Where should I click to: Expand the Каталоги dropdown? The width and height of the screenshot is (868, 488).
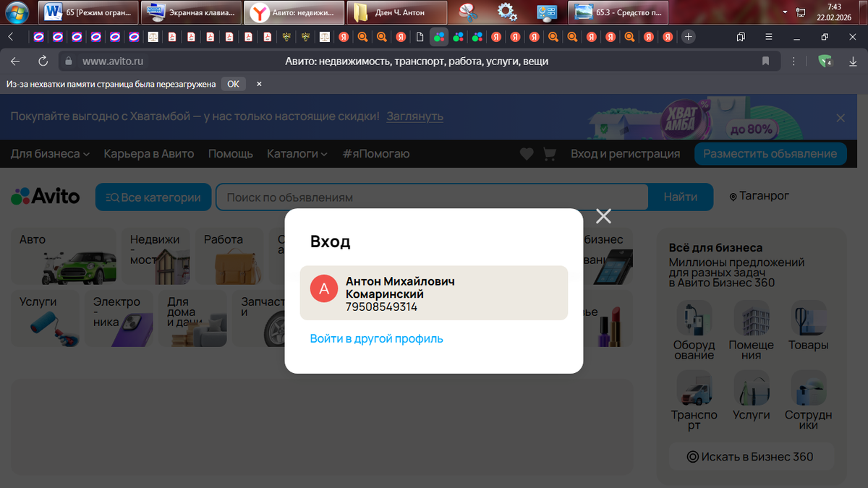[x=297, y=153]
